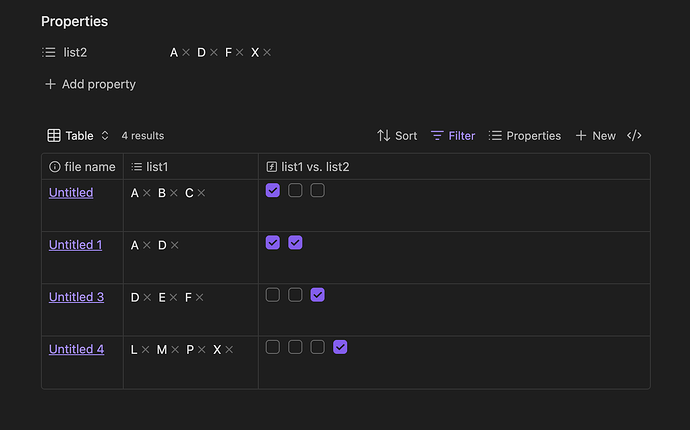The height and width of the screenshot is (430, 690).
Task: Remove tag L in Untitled 4 row
Action: [x=145, y=350]
